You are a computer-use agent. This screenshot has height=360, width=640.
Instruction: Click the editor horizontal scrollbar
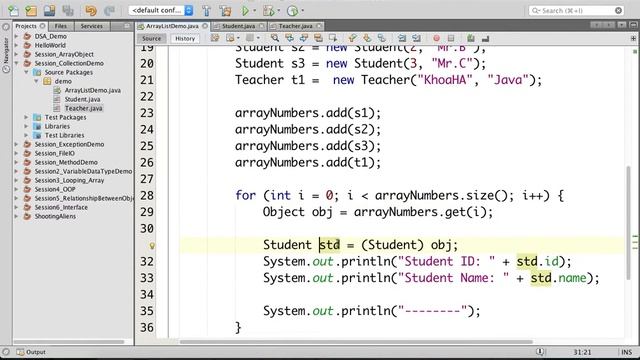click(x=356, y=342)
